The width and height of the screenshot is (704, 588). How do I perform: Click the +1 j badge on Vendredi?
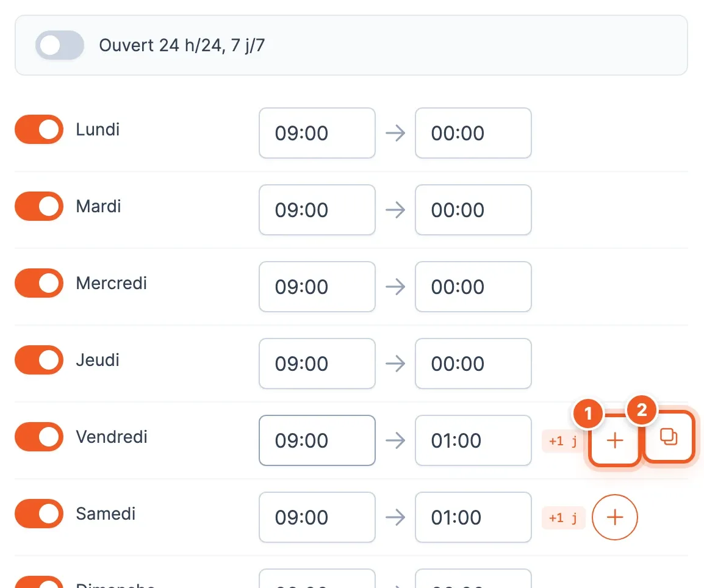pyautogui.click(x=563, y=441)
